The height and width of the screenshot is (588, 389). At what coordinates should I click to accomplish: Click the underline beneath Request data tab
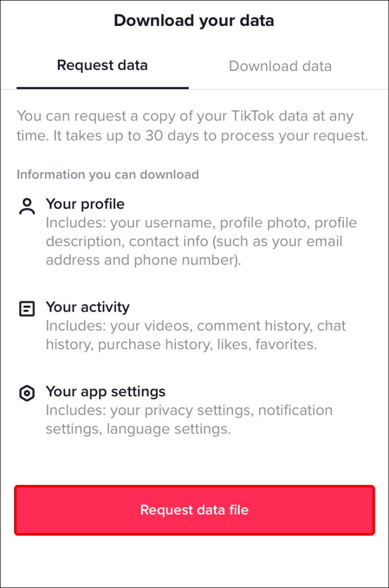tap(102, 88)
